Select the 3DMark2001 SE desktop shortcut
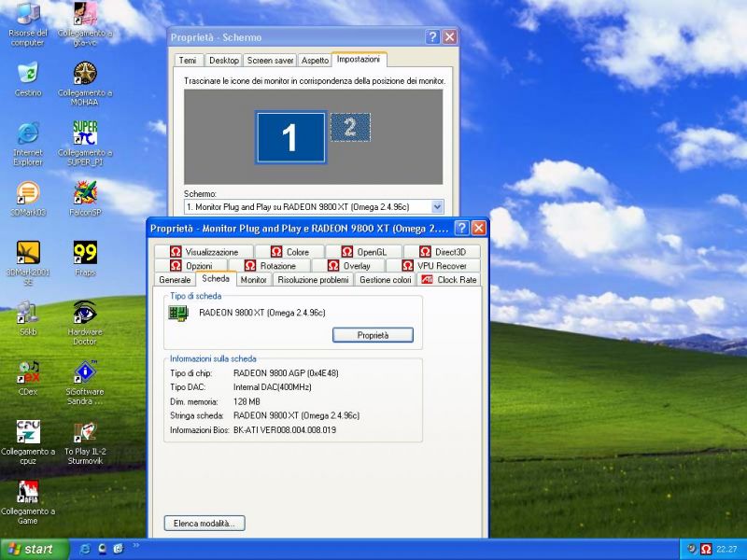 [x=28, y=263]
